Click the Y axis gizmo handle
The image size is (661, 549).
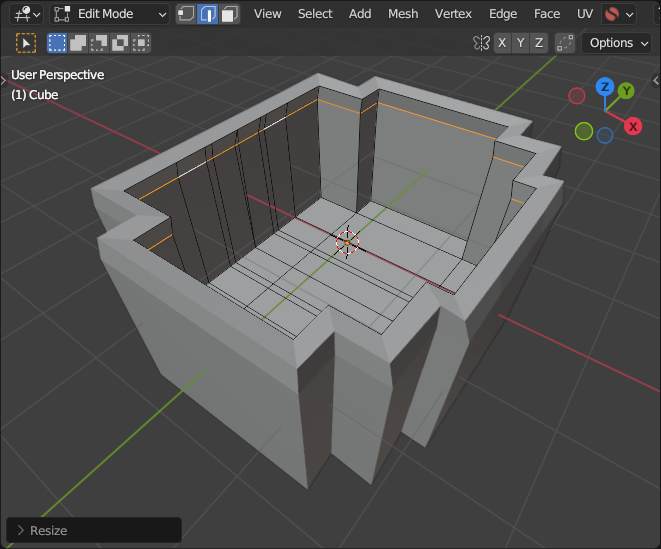[x=626, y=91]
